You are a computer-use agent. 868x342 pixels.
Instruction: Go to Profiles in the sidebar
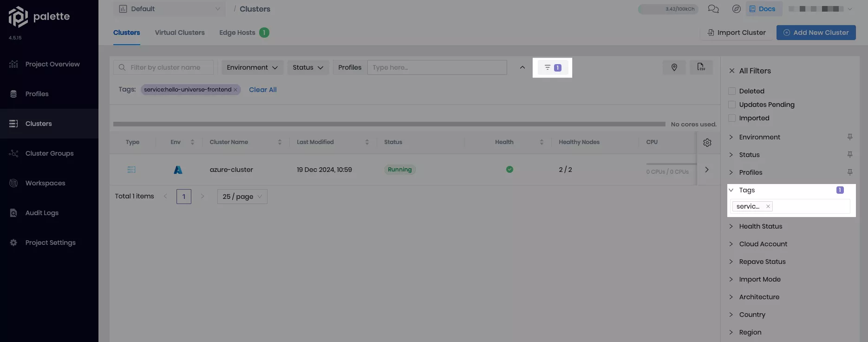49,94
